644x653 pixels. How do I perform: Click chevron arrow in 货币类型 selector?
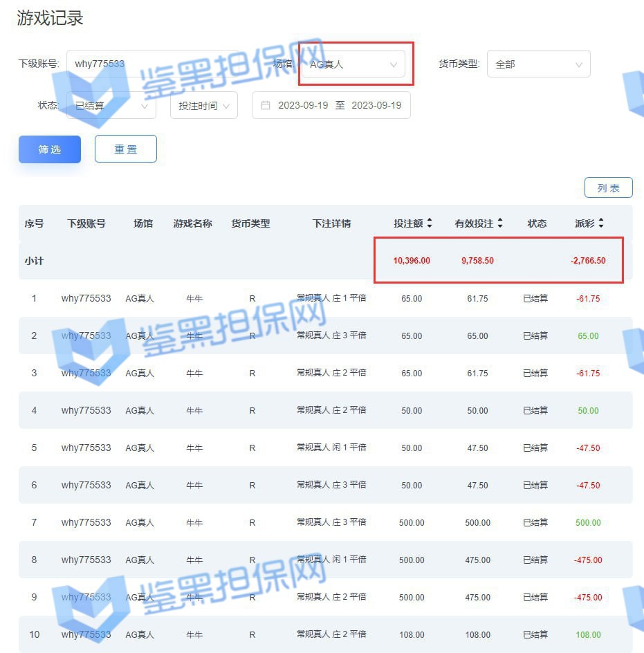click(x=579, y=64)
